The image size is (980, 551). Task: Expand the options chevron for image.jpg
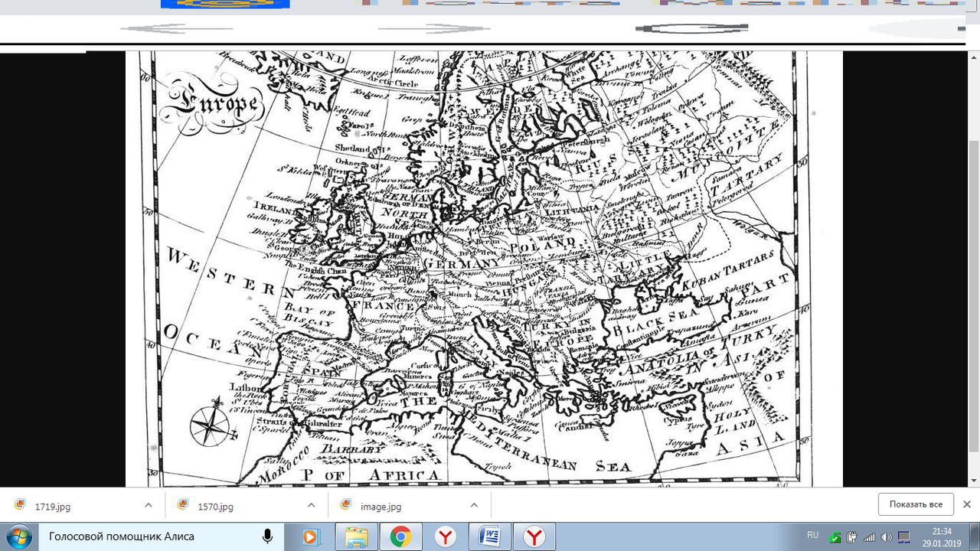(474, 506)
